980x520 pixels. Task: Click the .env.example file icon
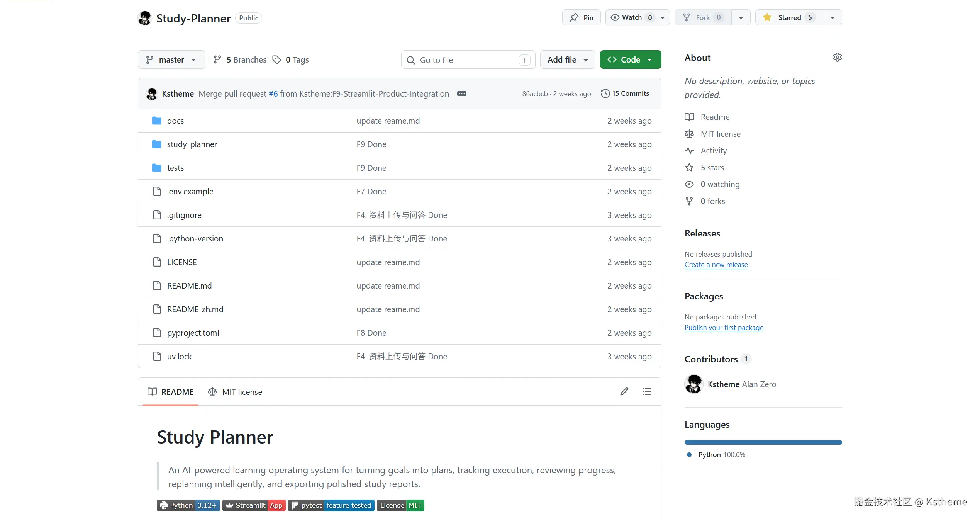(157, 192)
